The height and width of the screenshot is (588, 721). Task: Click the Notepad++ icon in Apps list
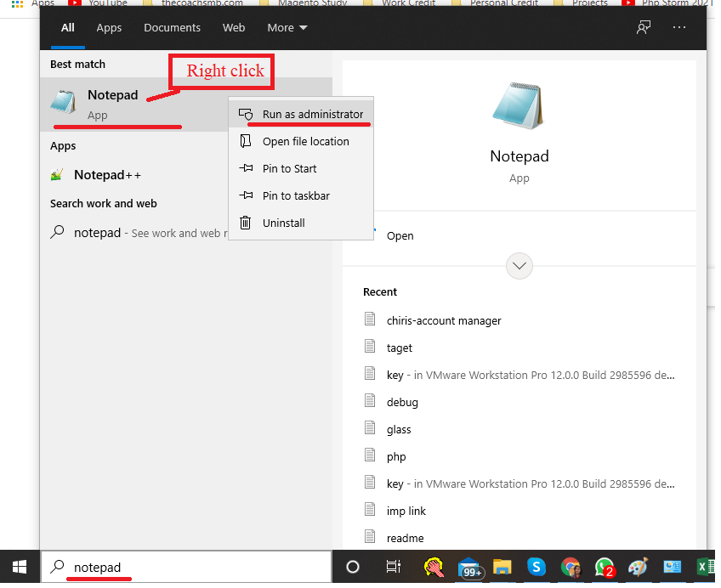[57, 175]
